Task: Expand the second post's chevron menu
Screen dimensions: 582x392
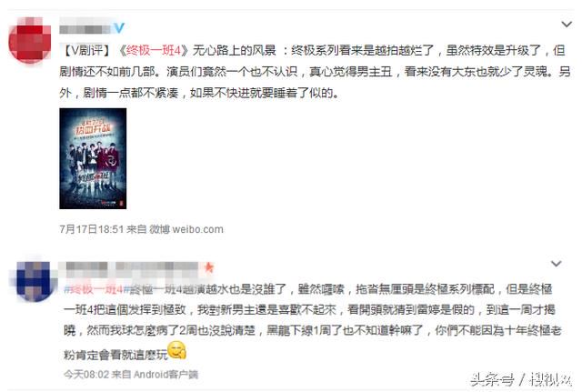Action: coord(556,264)
